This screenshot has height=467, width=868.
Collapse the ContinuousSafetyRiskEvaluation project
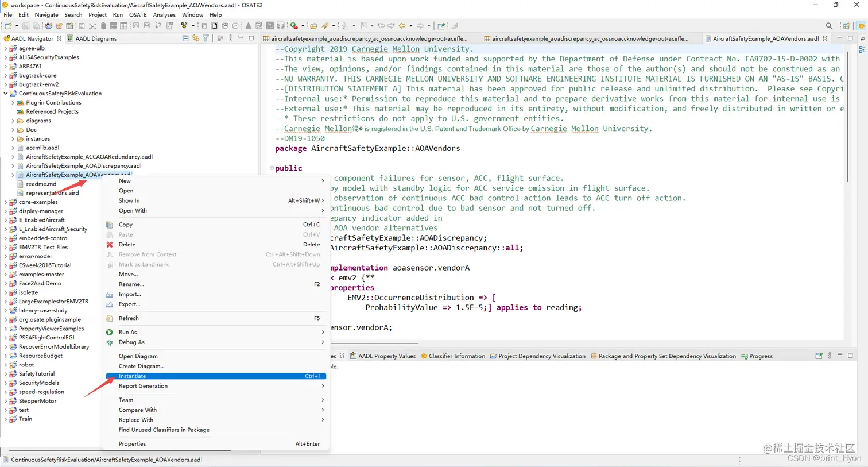[6, 94]
